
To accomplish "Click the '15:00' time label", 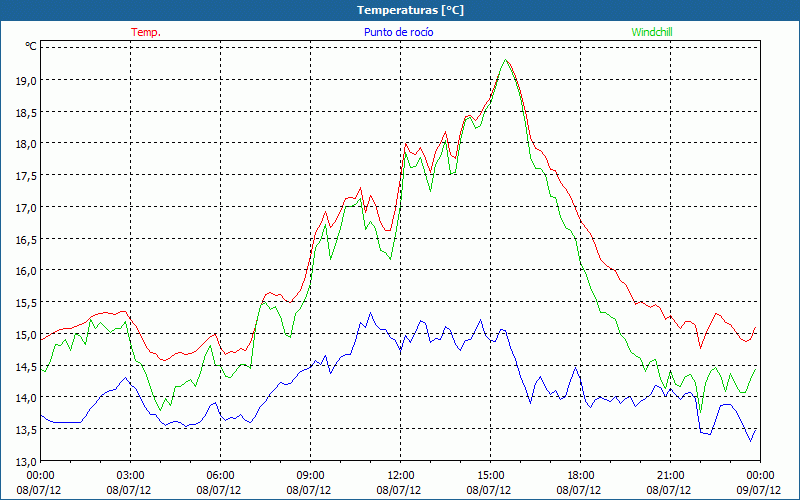I will 491,476.
